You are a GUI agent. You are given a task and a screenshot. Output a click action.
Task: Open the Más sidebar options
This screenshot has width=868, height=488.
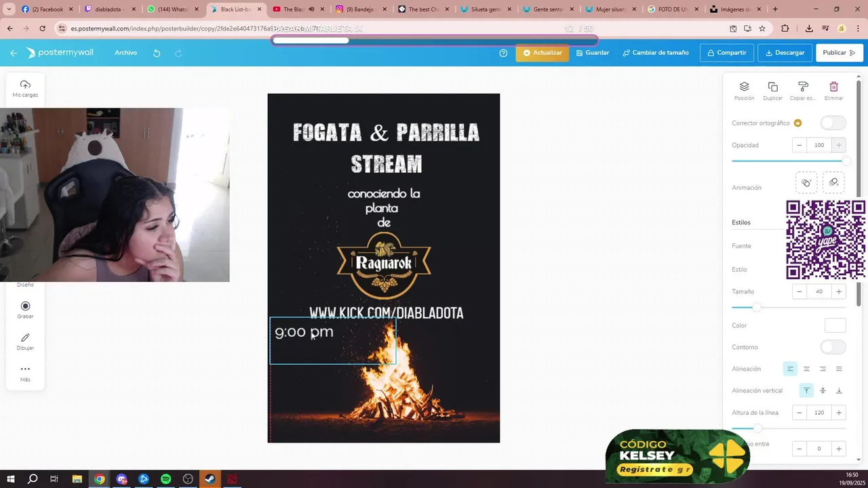coord(25,373)
